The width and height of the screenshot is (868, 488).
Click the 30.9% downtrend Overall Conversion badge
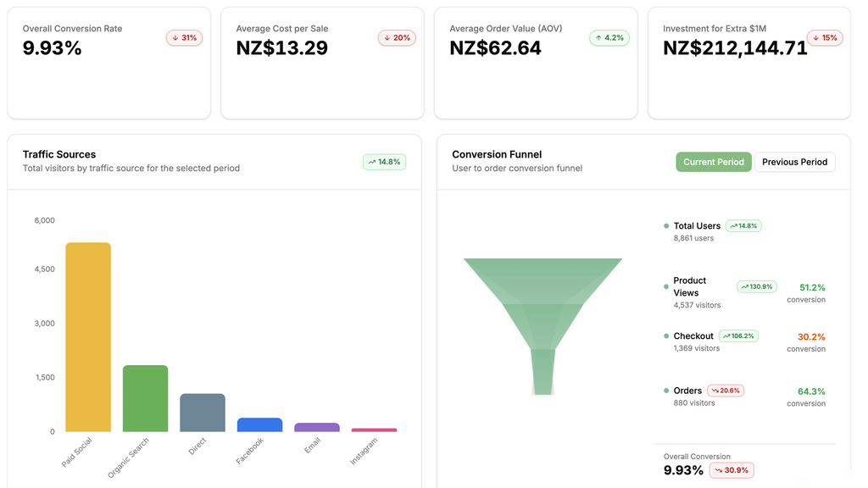pos(732,470)
